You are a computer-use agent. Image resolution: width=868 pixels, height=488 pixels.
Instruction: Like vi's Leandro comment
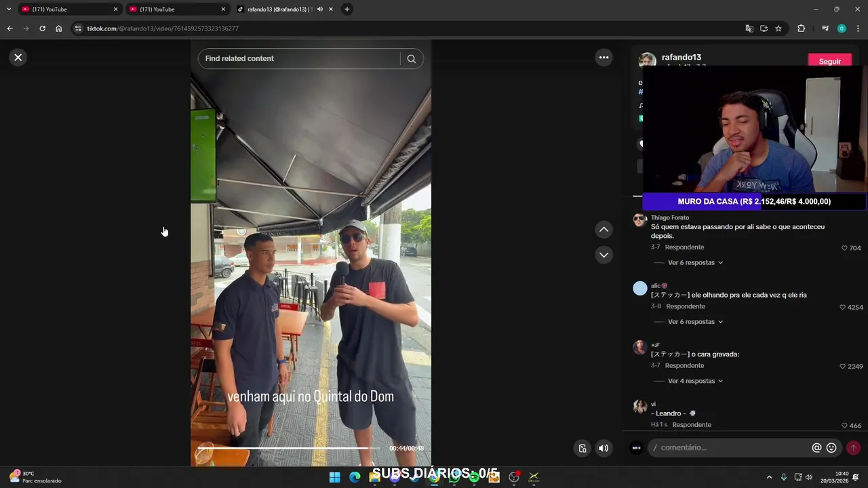click(844, 426)
